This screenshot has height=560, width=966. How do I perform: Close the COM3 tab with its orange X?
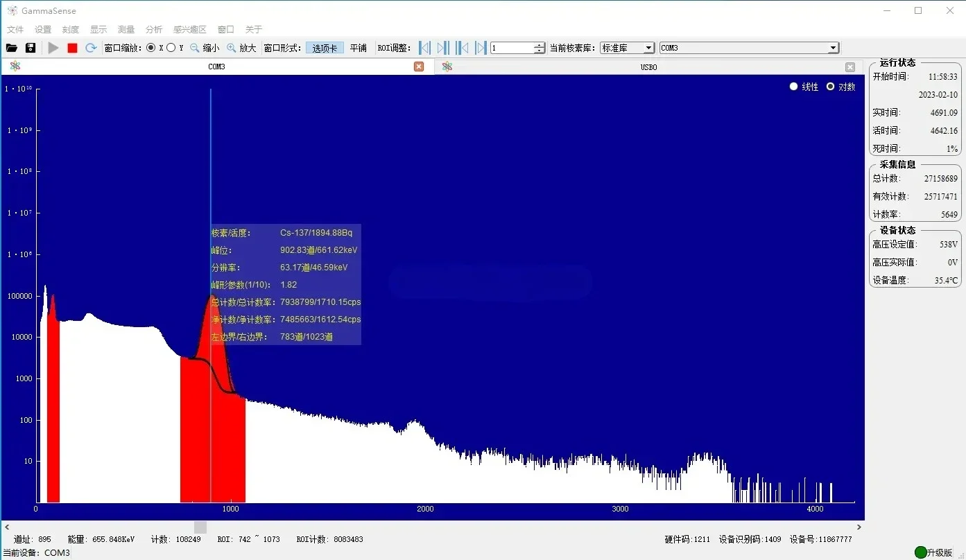click(419, 67)
